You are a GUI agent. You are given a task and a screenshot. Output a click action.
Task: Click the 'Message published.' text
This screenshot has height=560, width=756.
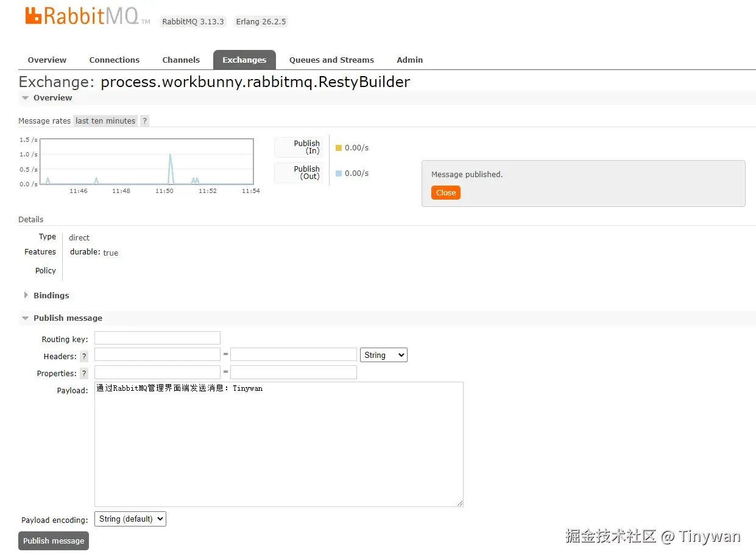pos(467,174)
